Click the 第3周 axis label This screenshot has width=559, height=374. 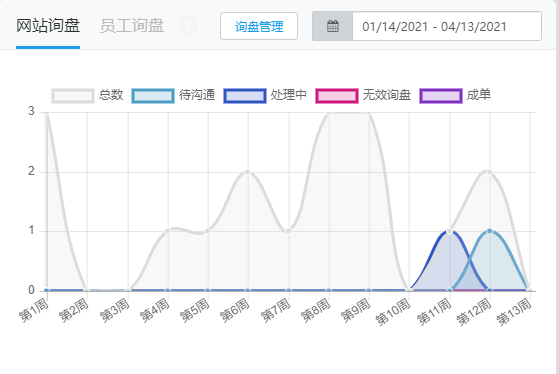pos(114,311)
